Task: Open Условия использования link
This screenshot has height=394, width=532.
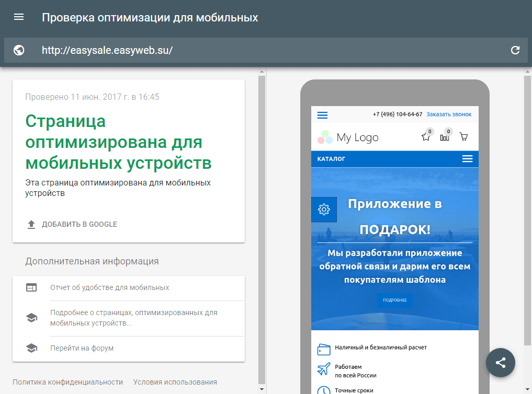Action: 175,382
